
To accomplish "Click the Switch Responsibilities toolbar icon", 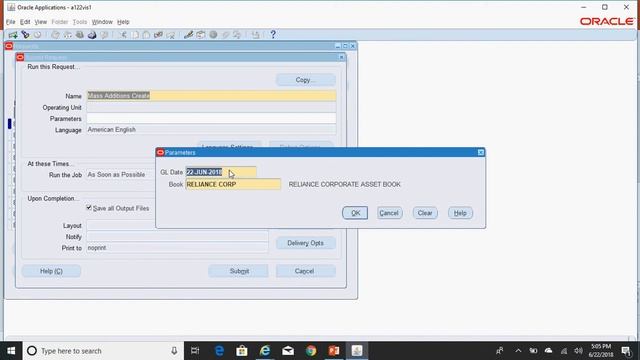I will [x=80, y=35].
